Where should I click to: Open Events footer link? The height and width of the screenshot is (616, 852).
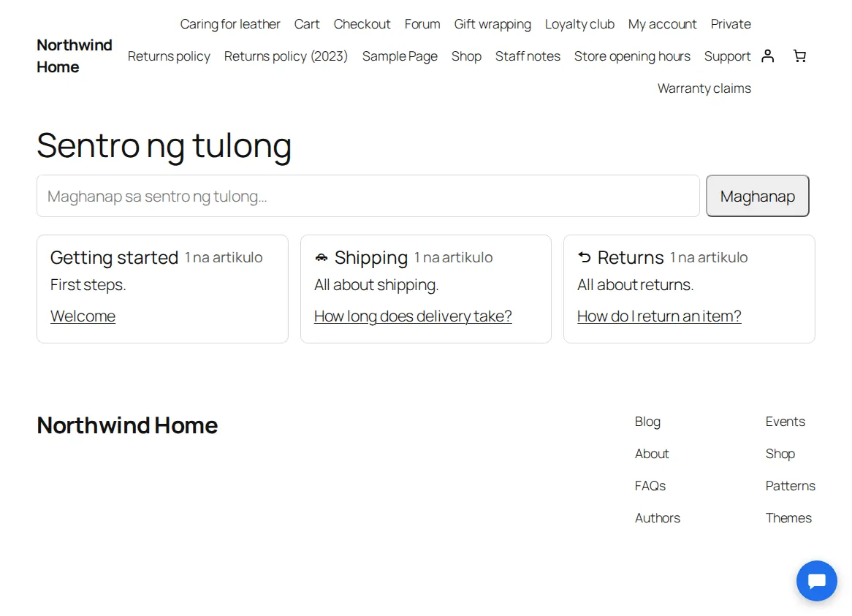[x=786, y=422]
